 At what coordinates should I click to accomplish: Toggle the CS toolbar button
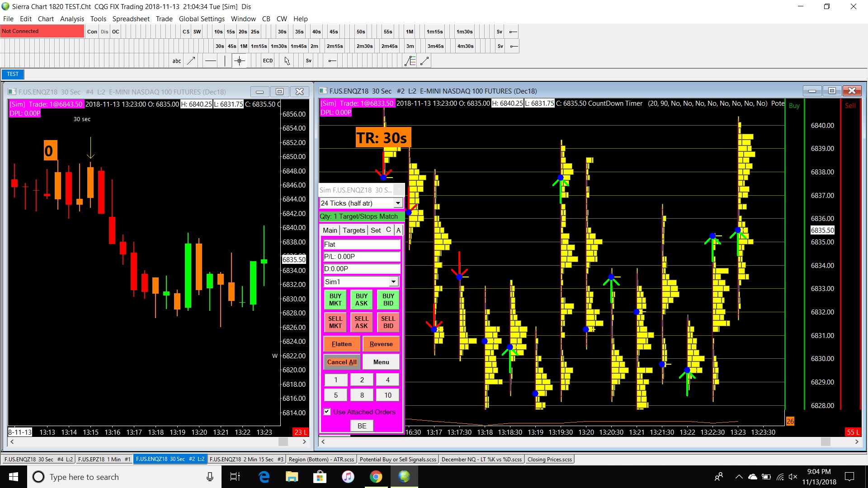coord(186,32)
